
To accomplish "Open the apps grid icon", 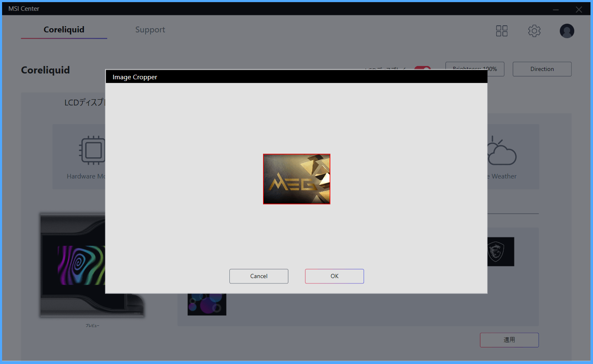I will coord(502,31).
